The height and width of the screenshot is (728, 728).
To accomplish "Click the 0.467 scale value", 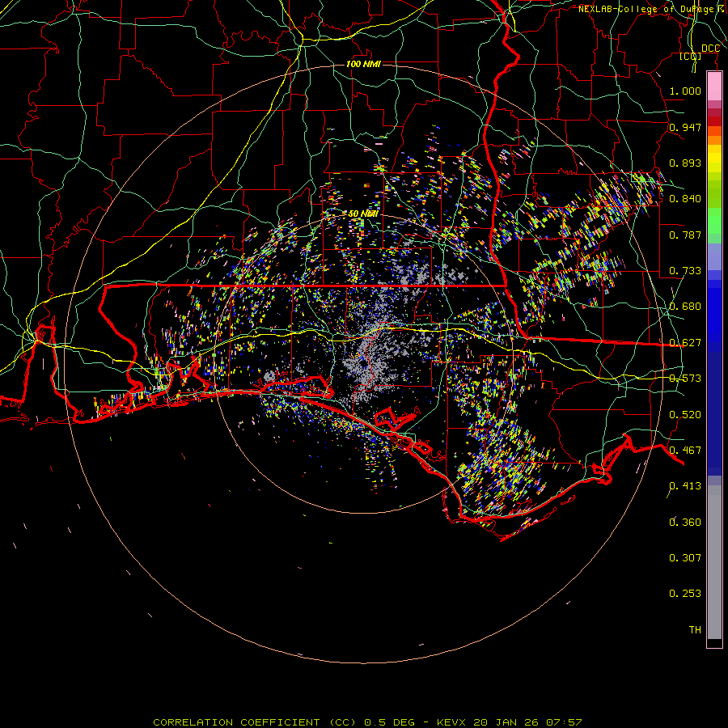I will click(x=685, y=451).
